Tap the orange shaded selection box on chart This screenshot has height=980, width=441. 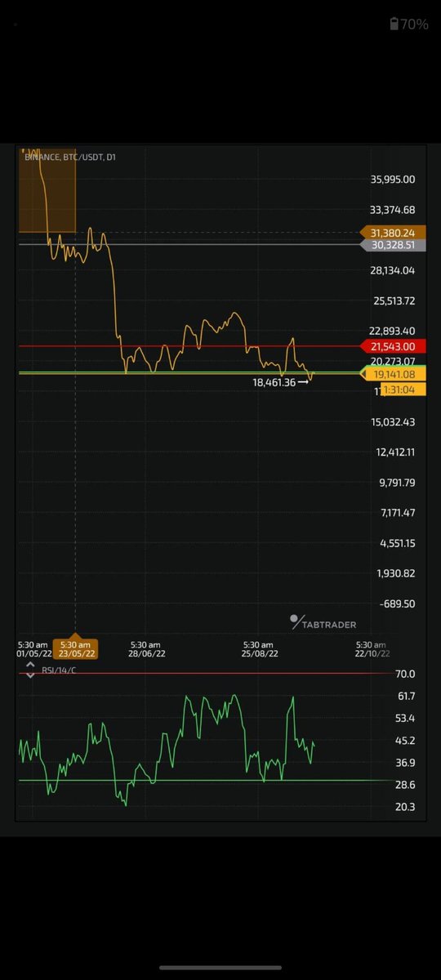[47, 190]
